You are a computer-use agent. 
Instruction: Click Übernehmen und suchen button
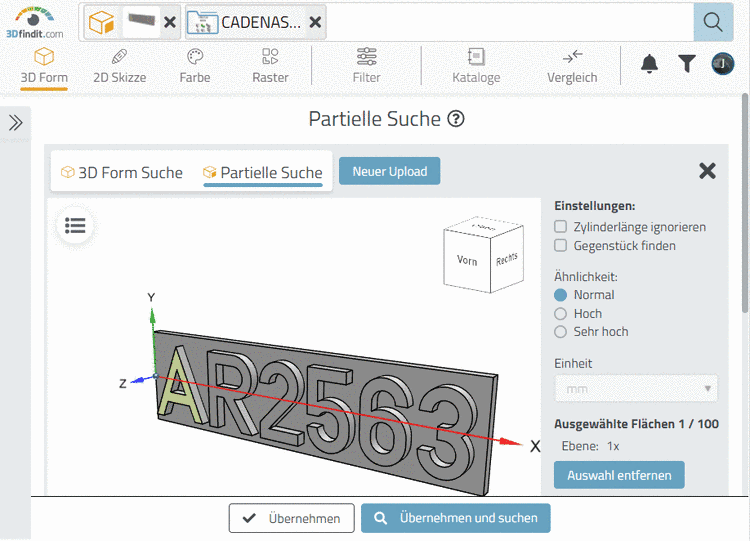click(455, 518)
